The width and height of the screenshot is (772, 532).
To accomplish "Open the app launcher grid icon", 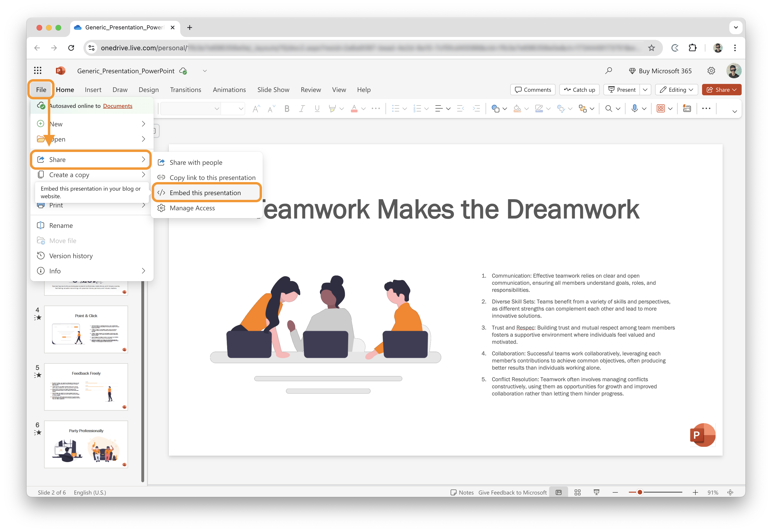I will click(38, 71).
